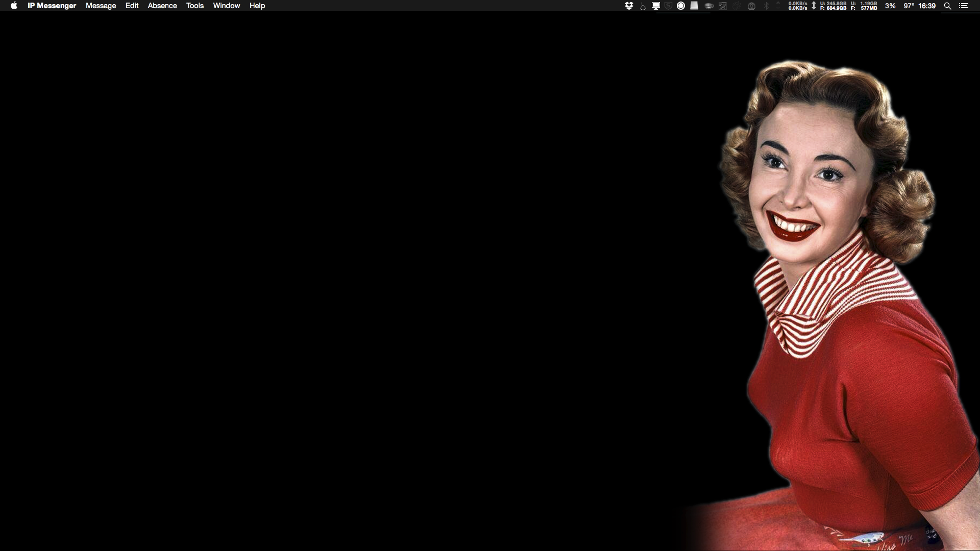Viewport: 980px width, 551px height.
Task: Click the Dropbox menu bar icon
Action: coord(629,6)
